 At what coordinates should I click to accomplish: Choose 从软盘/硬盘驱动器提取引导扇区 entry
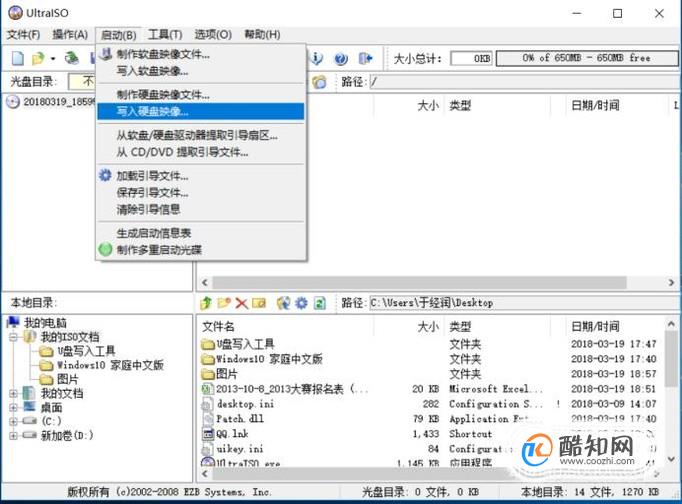(x=201, y=136)
